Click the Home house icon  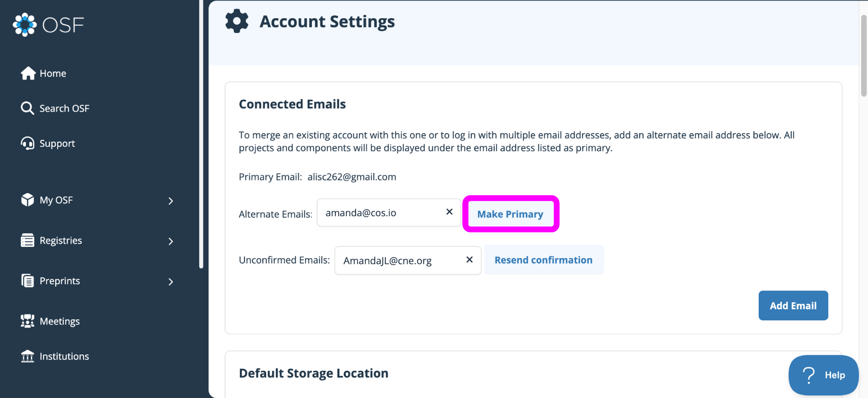tap(28, 73)
